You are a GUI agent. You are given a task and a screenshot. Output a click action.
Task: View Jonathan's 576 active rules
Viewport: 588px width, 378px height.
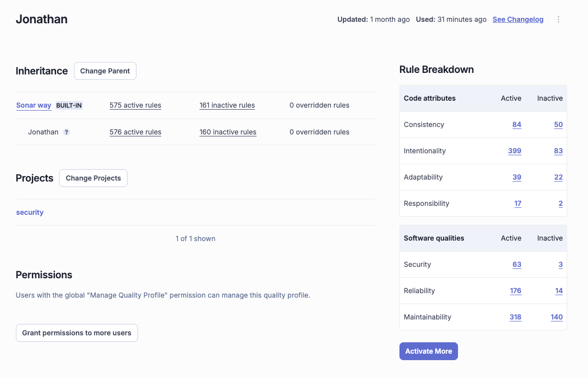click(x=135, y=132)
